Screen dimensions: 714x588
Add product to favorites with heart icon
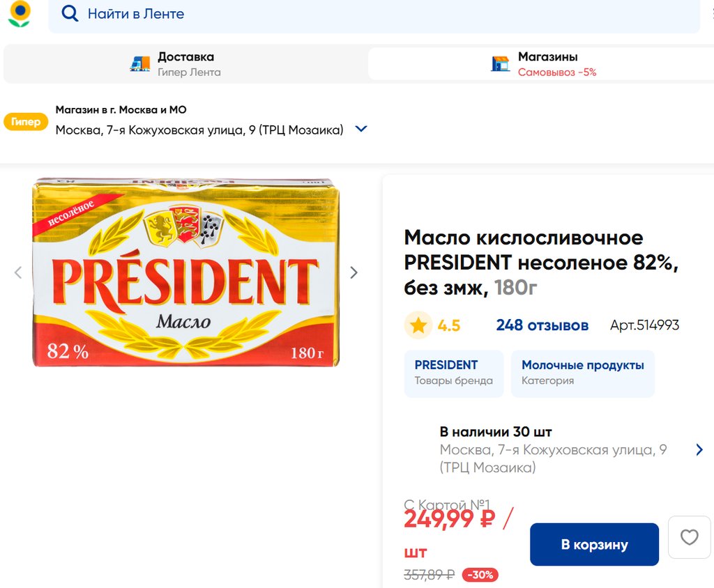point(689,537)
